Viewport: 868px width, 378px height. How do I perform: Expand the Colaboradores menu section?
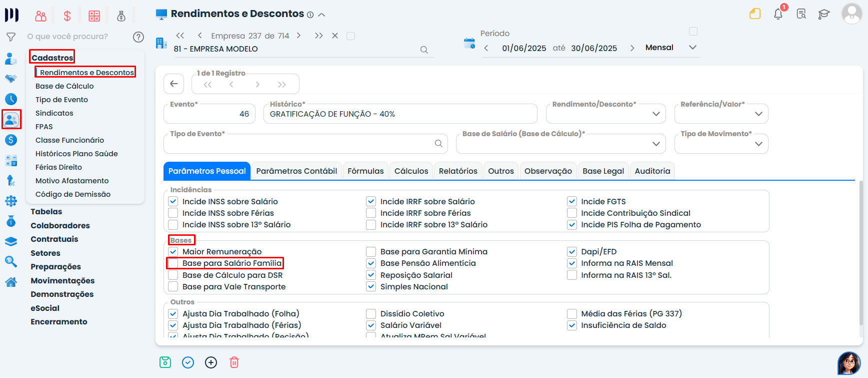(x=60, y=226)
